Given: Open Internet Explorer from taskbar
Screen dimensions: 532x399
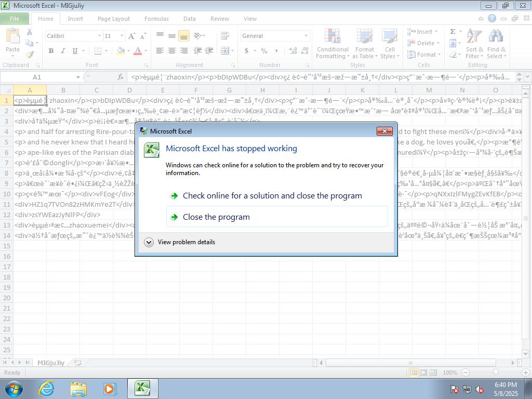Looking at the screenshot, I should coord(46,389).
